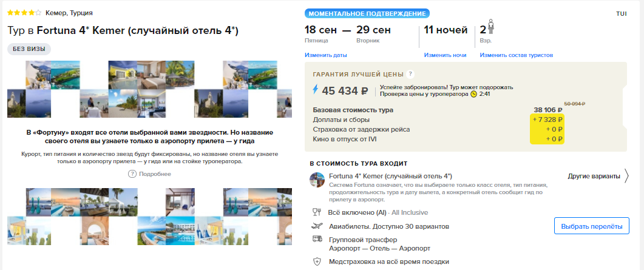Click the 11 ночей text
The height and width of the screenshot is (270, 644).
[x=446, y=30]
